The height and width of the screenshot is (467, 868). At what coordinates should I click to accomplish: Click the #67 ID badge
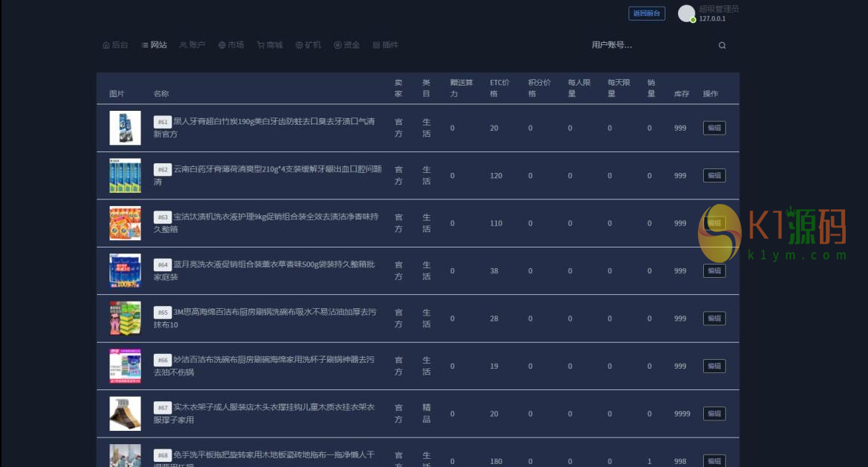(x=162, y=408)
